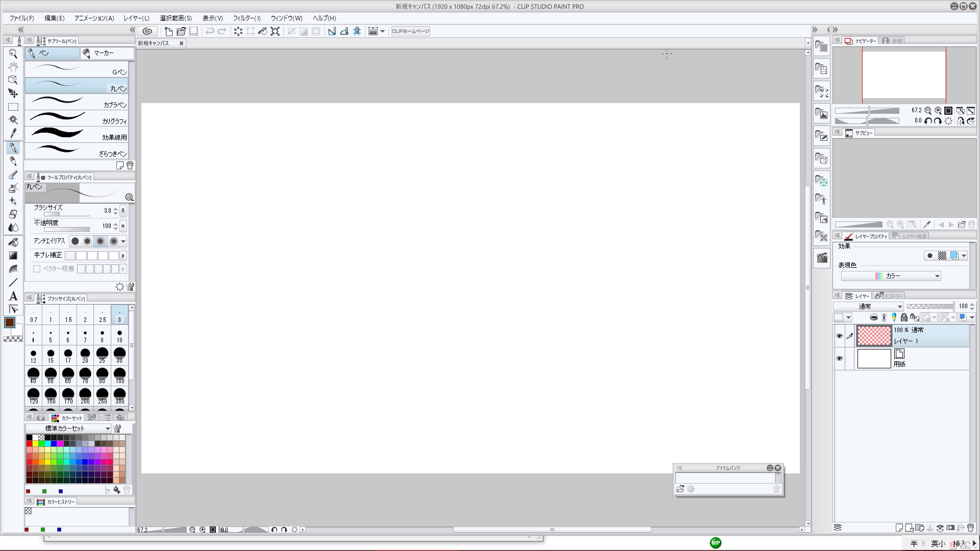The height and width of the screenshot is (551, 980).
Task: Select the カブラペン brush
Action: click(x=77, y=102)
